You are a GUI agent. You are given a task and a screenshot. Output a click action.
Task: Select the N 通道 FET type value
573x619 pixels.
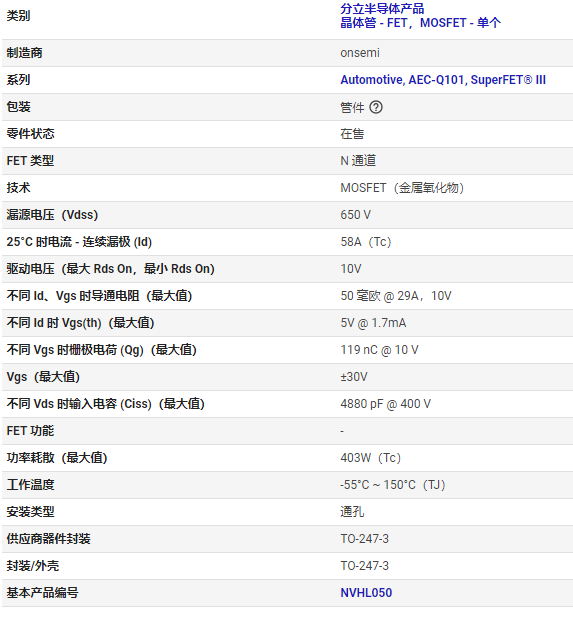pos(358,161)
